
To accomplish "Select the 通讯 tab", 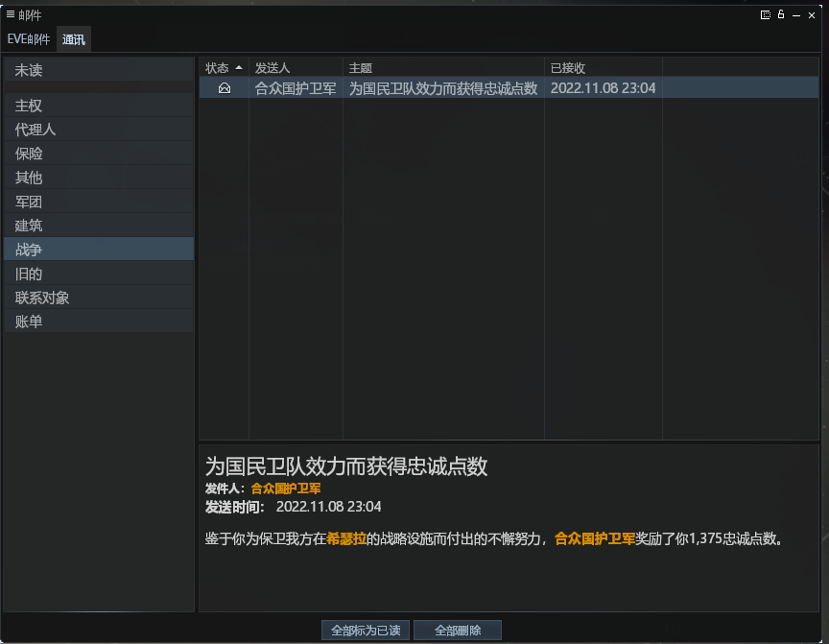I will [73, 39].
